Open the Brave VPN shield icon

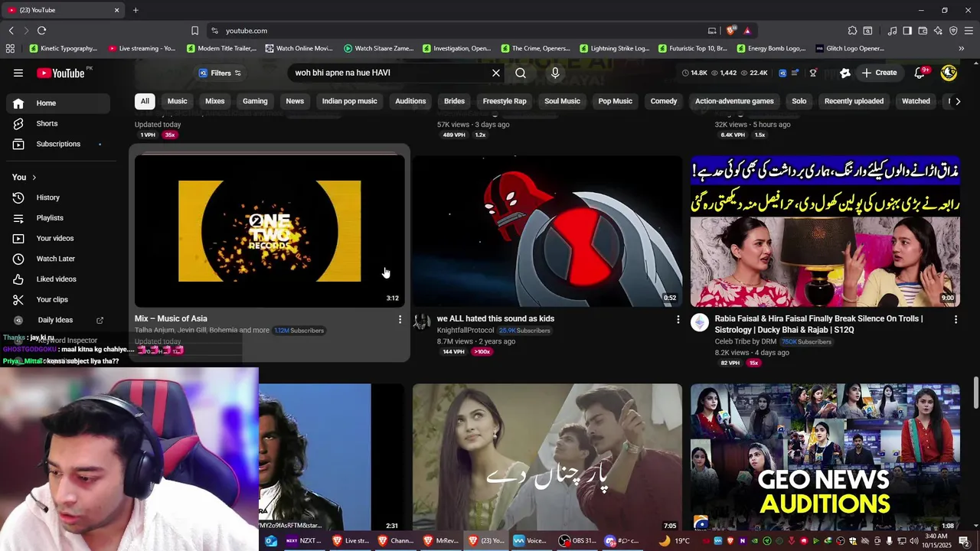tap(953, 31)
